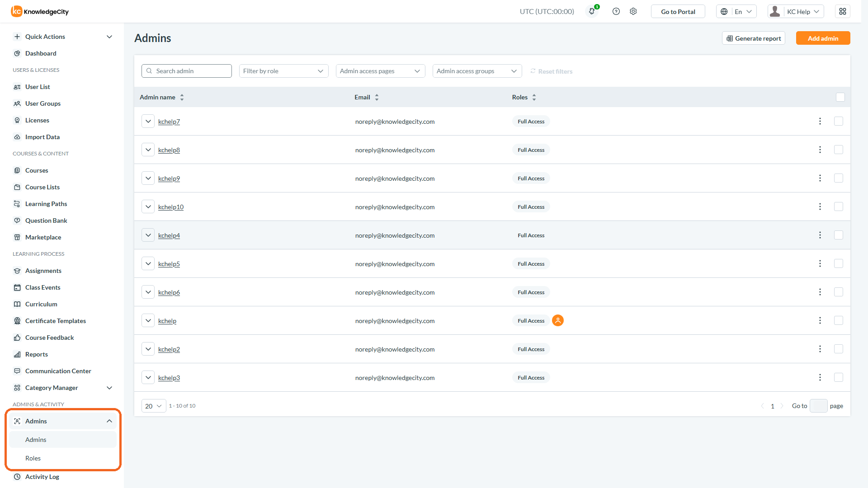Image resolution: width=868 pixels, height=488 pixels.
Task: Open the help question mark icon
Action: click(616, 11)
